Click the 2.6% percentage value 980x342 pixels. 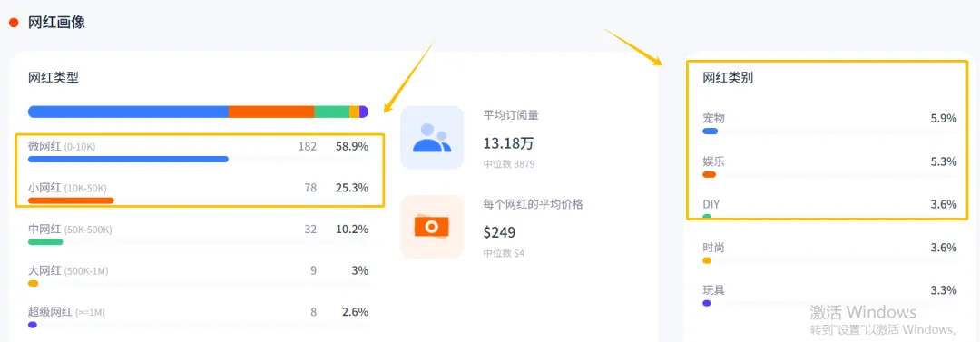(x=355, y=311)
